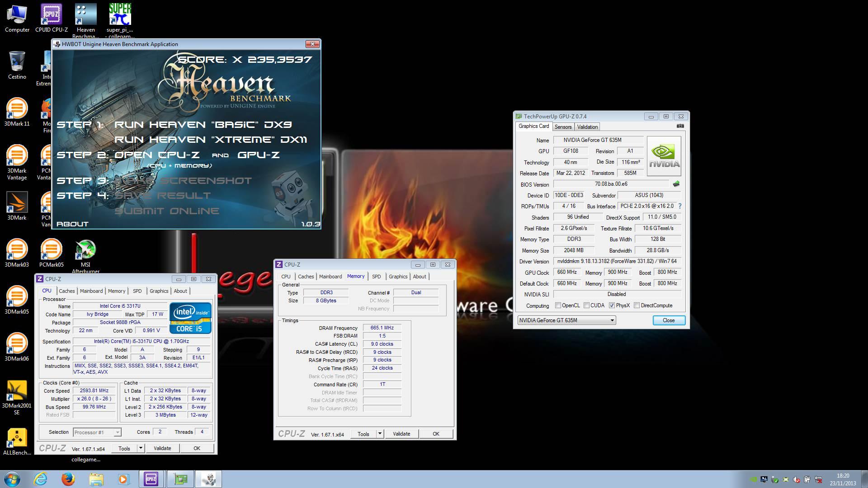Switch to the CPU-Z taskbar button
The height and width of the screenshot is (488, 868).
(x=151, y=479)
